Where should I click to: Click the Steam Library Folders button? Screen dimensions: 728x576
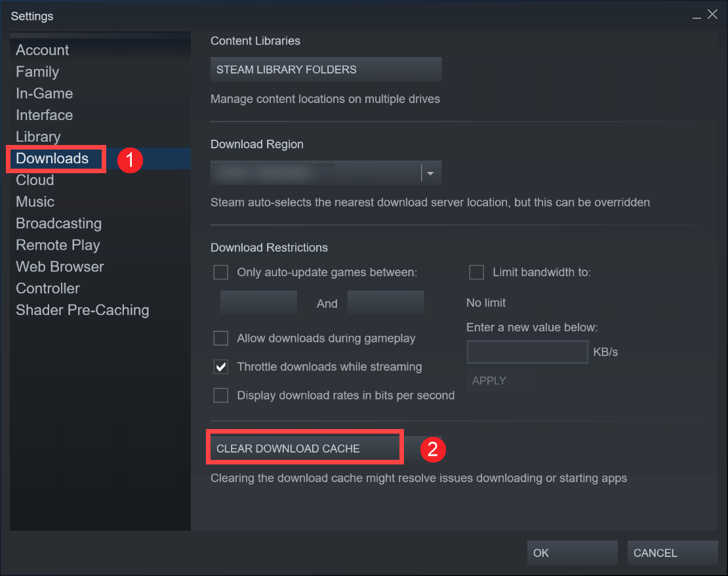326,70
